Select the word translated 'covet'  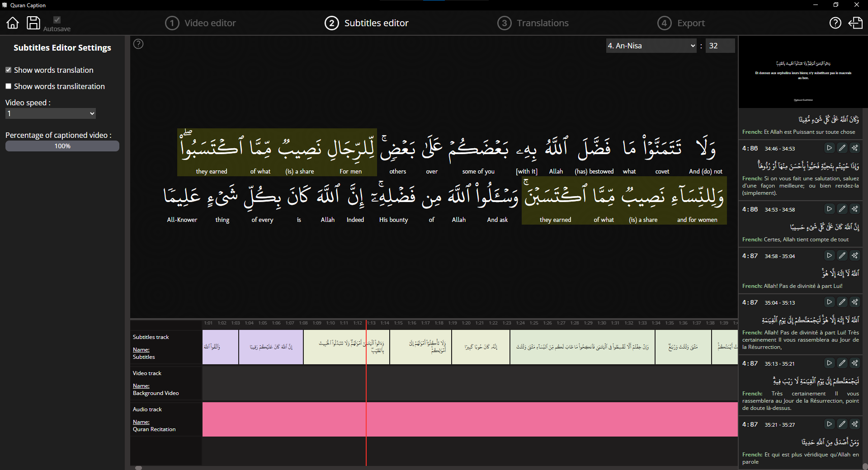pyautogui.click(x=662, y=154)
